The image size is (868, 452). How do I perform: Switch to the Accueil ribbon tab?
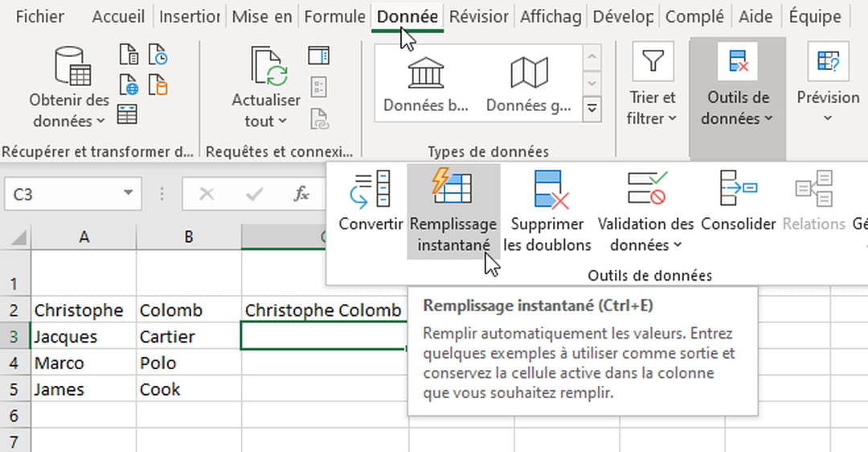[118, 17]
